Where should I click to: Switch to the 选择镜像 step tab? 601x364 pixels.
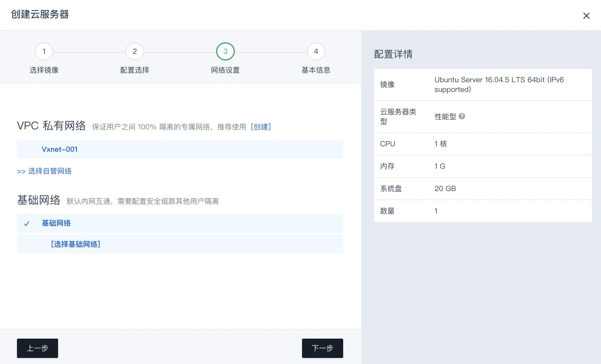[x=44, y=70]
